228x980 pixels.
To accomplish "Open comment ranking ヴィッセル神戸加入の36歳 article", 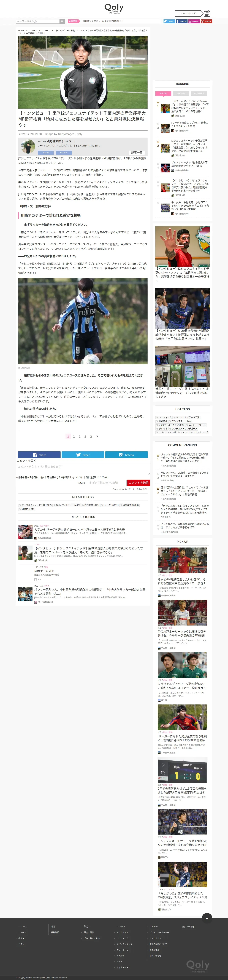I will pos(184,458).
